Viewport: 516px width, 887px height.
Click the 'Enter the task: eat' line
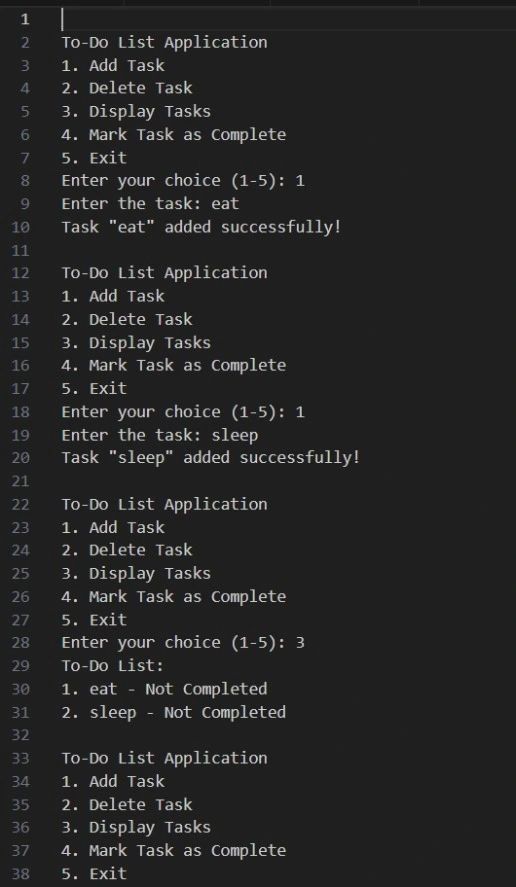150,204
